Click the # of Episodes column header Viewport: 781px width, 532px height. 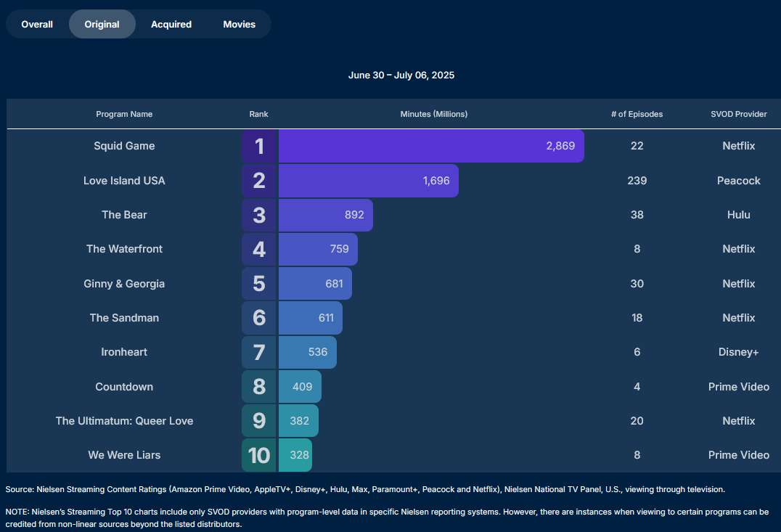pos(637,114)
